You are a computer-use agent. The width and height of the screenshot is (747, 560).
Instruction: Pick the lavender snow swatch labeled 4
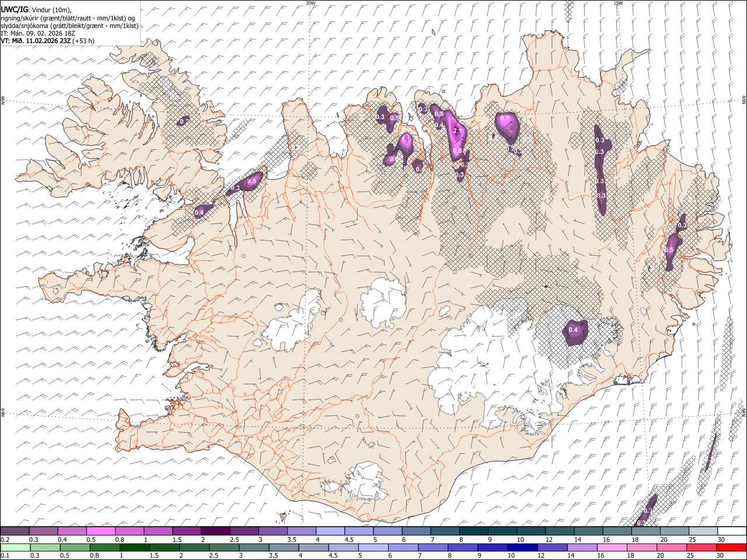[x=330, y=531]
